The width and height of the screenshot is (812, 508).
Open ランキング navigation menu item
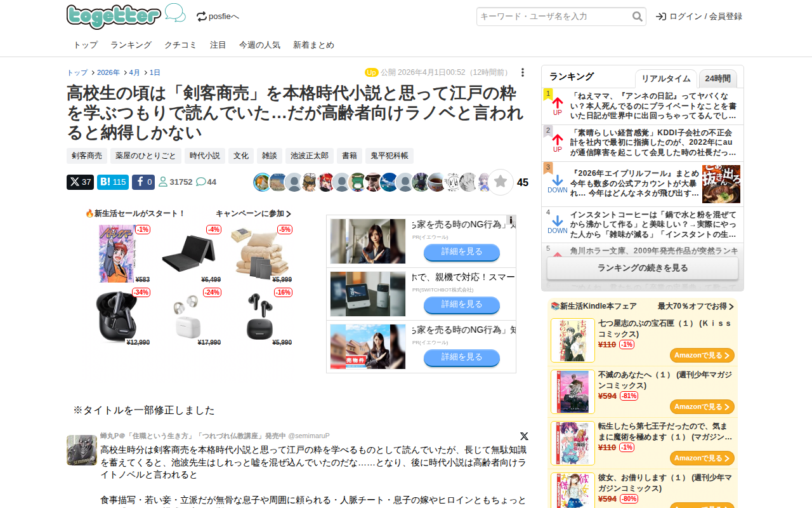coord(131,45)
